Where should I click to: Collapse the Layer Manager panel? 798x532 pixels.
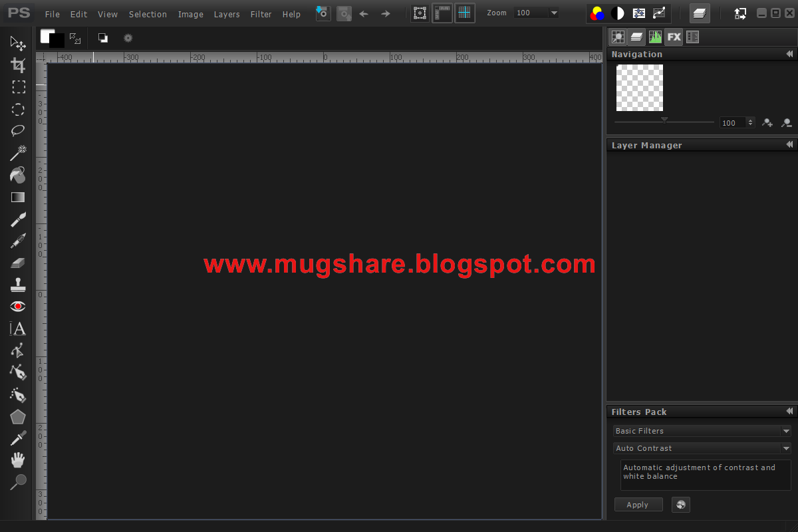[789, 144]
